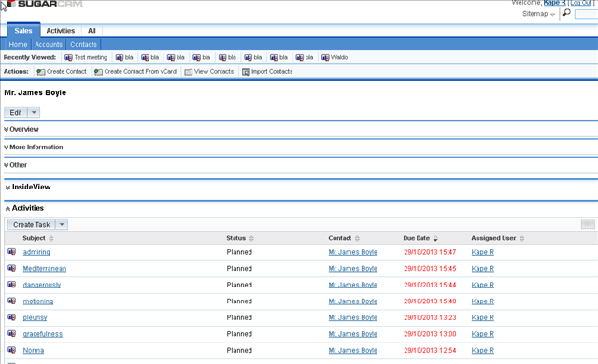Open the Create Task dropdown arrow
The image size is (598, 364).
point(62,225)
